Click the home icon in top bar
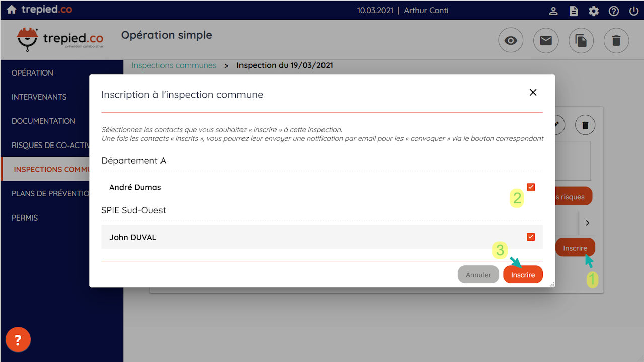644x362 pixels. 12,10
